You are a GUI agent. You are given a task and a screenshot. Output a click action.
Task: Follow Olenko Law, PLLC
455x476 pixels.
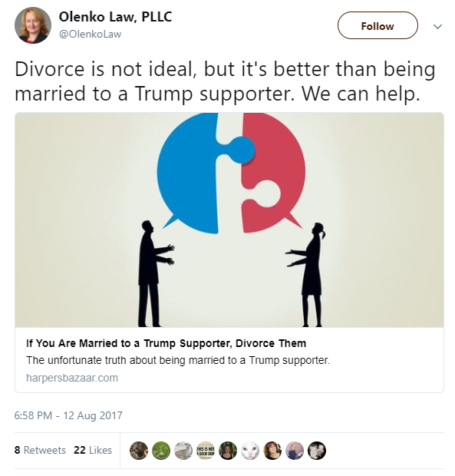tap(378, 25)
